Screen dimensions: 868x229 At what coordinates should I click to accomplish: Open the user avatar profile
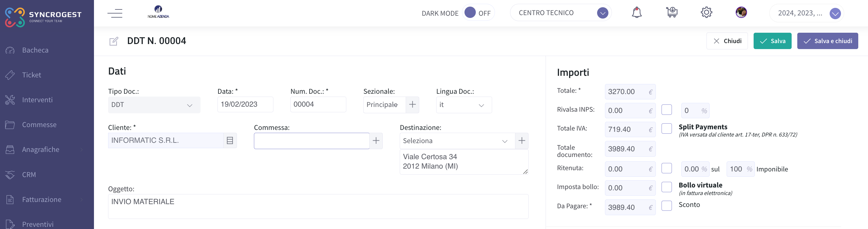[x=741, y=13]
